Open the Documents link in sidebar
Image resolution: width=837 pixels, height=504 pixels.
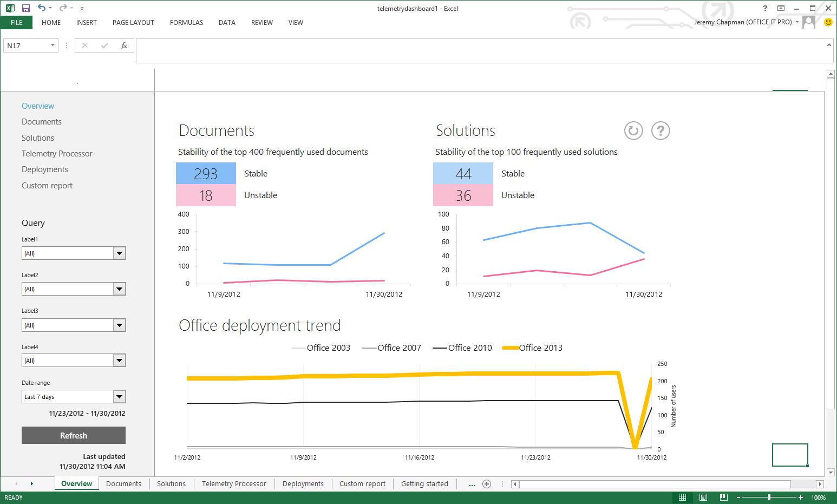click(x=42, y=122)
